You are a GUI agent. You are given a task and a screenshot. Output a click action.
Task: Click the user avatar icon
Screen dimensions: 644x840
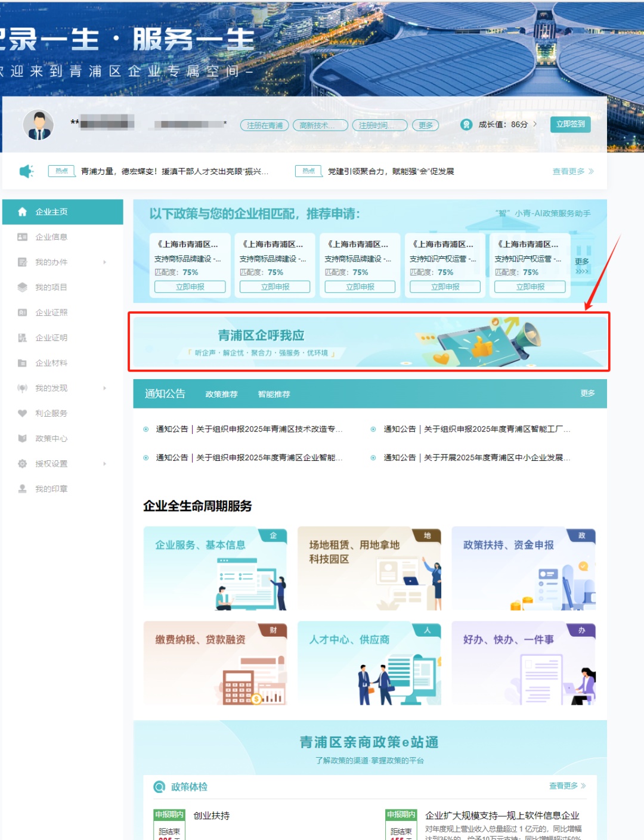coord(38,125)
